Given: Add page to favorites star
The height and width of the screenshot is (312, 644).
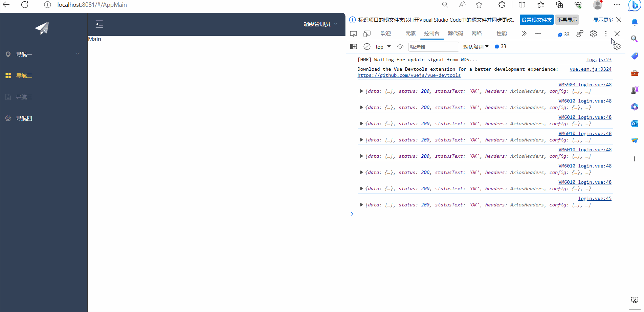Looking at the screenshot, I should coord(479,5).
